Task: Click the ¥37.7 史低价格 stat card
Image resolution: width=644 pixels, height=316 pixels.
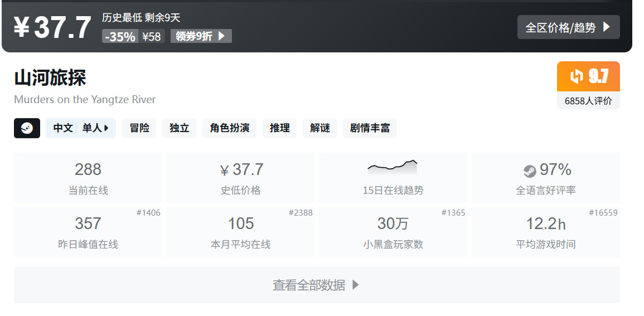Action: (x=241, y=178)
